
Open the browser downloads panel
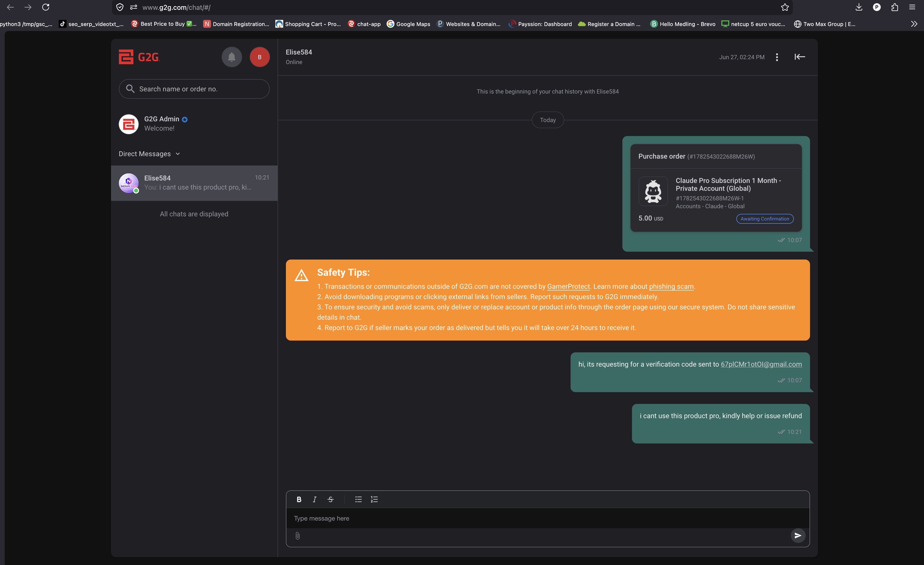[x=859, y=7]
